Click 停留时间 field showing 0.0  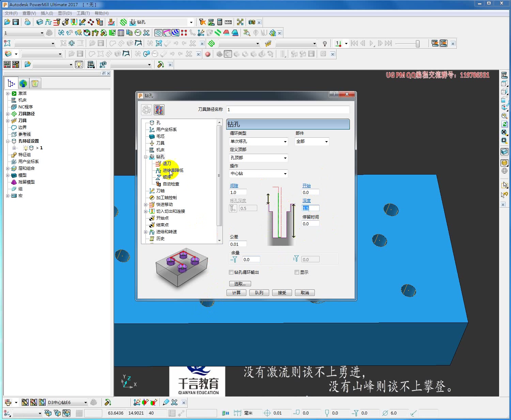311,224
